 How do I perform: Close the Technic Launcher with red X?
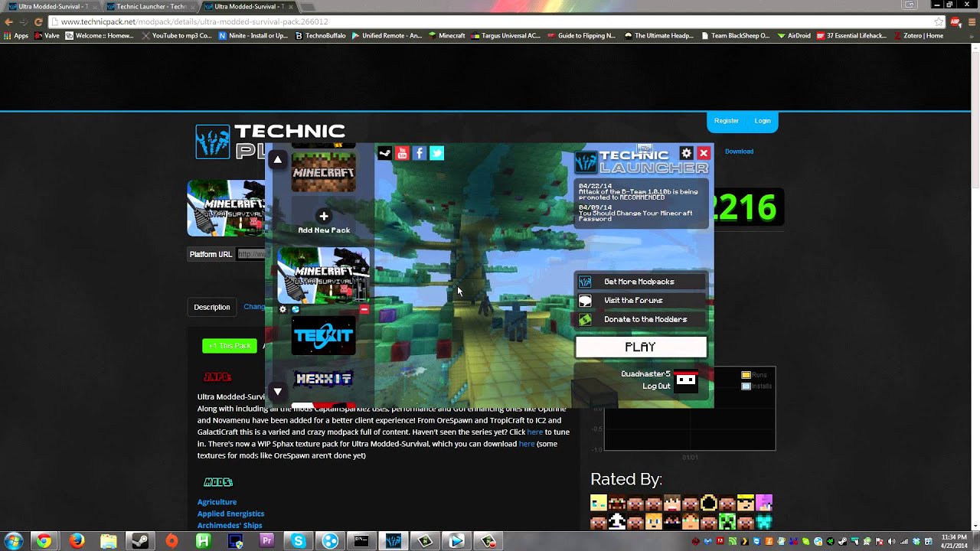pyautogui.click(x=704, y=153)
